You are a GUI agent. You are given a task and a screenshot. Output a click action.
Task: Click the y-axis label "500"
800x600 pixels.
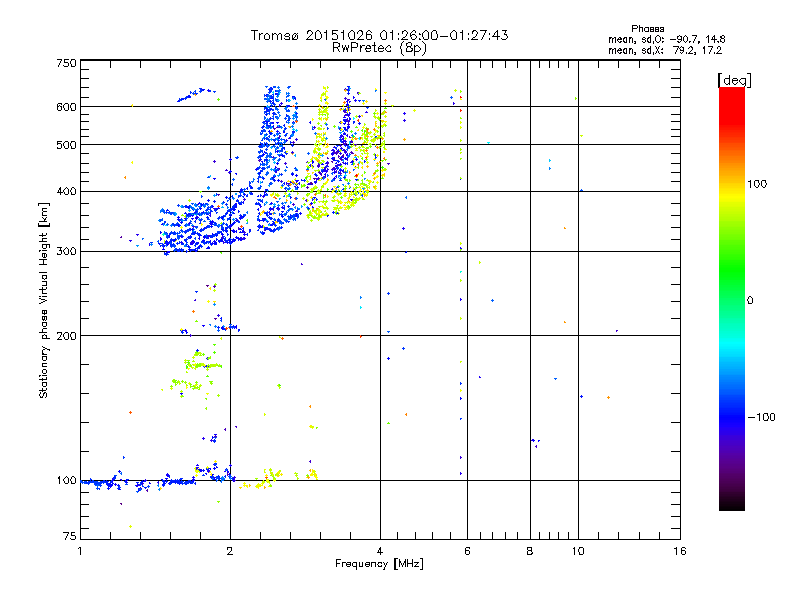67,145
